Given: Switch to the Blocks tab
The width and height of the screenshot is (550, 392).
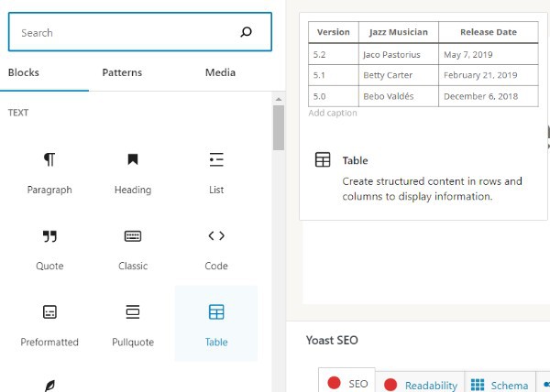Looking at the screenshot, I should pos(24,72).
